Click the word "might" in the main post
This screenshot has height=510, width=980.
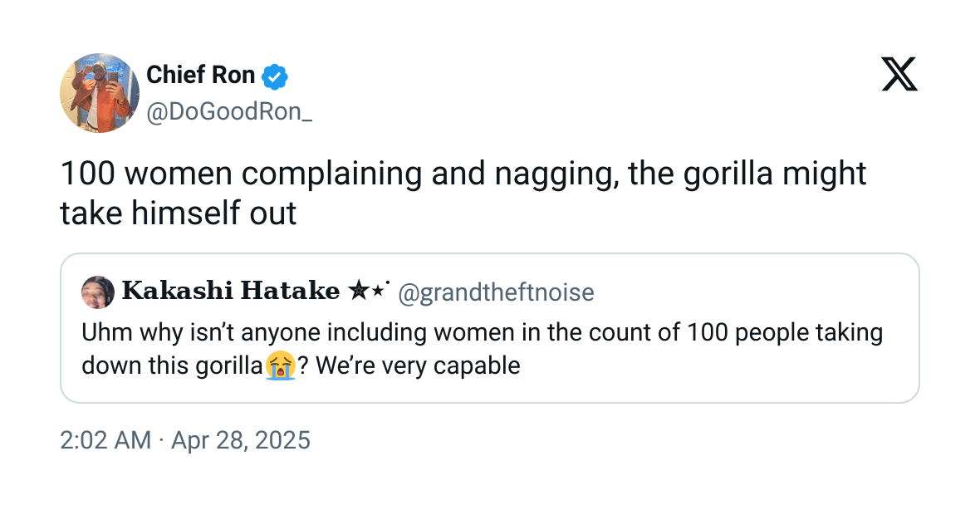pyautogui.click(x=825, y=174)
